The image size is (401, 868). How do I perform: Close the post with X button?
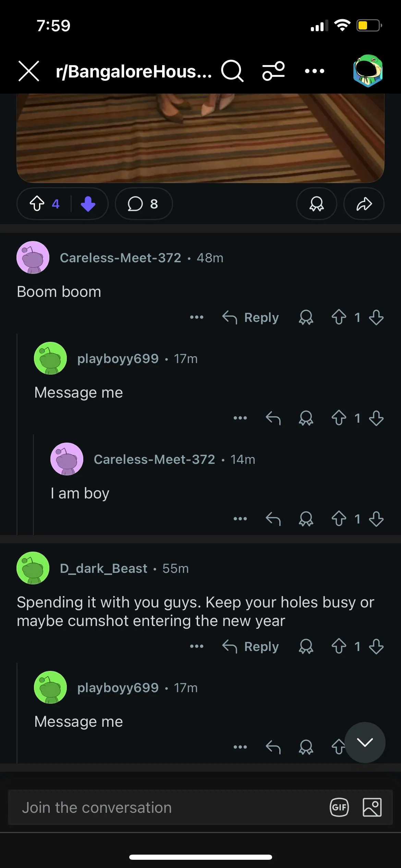point(29,71)
